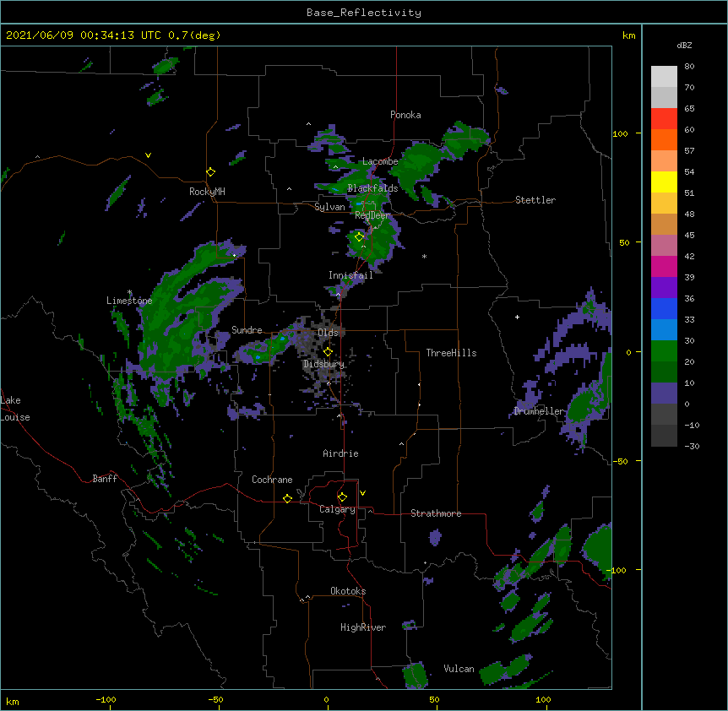Pick the blue 36-33 dBZ legend swatch
The height and width of the screenshot is (711, 728).
pos(664,309)
